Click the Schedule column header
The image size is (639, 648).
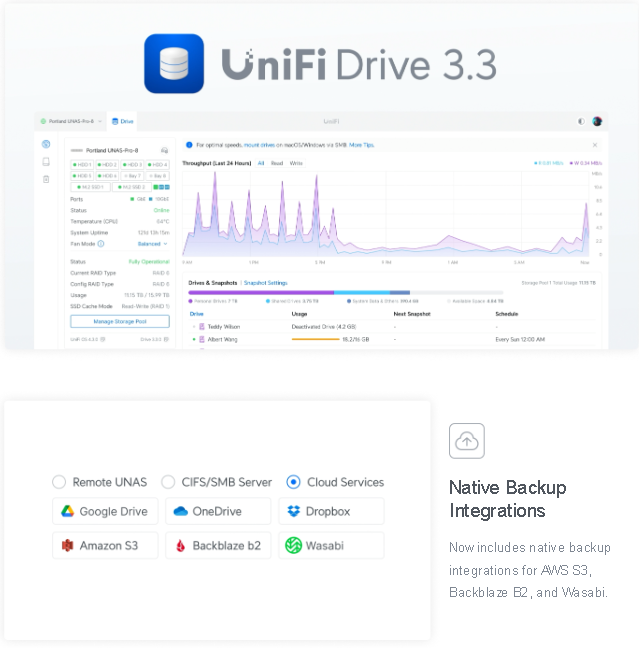[x=506, y=314]
